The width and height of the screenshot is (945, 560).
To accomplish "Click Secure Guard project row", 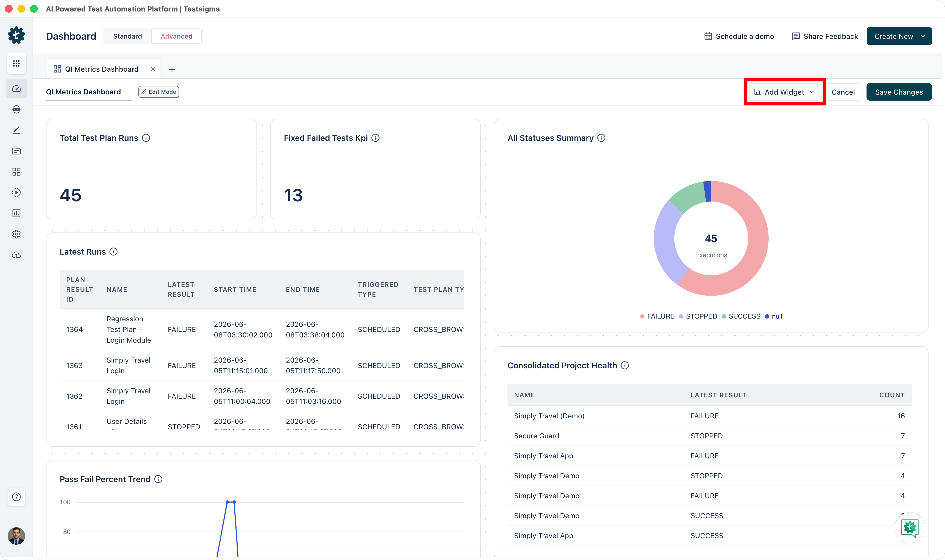I will (x=709, y=436).
